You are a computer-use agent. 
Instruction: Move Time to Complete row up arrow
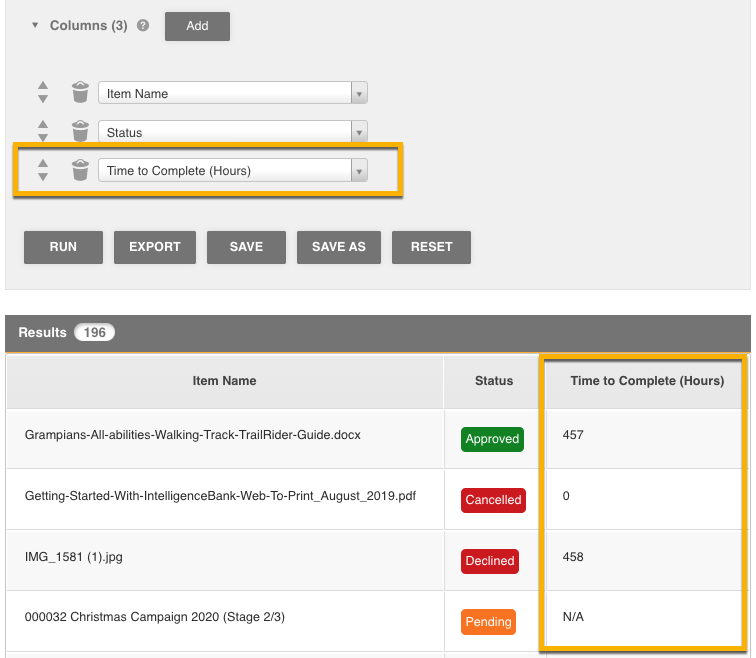coord(43,164)
